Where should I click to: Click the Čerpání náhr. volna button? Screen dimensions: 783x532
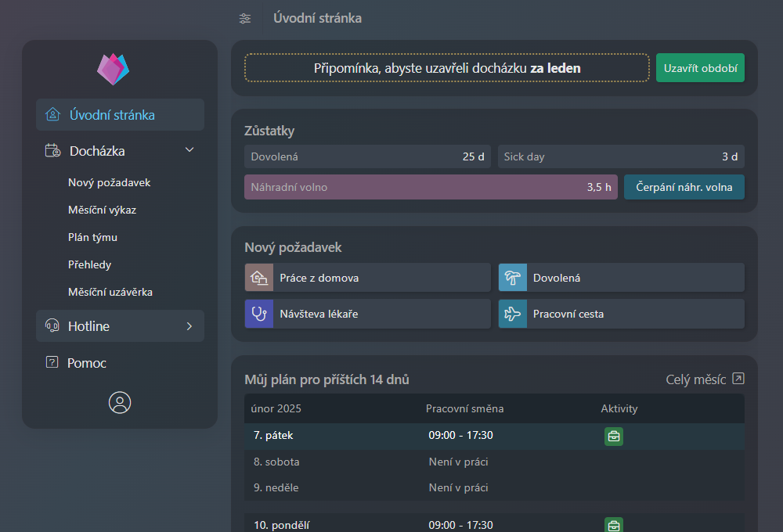[x=684, y=187]
